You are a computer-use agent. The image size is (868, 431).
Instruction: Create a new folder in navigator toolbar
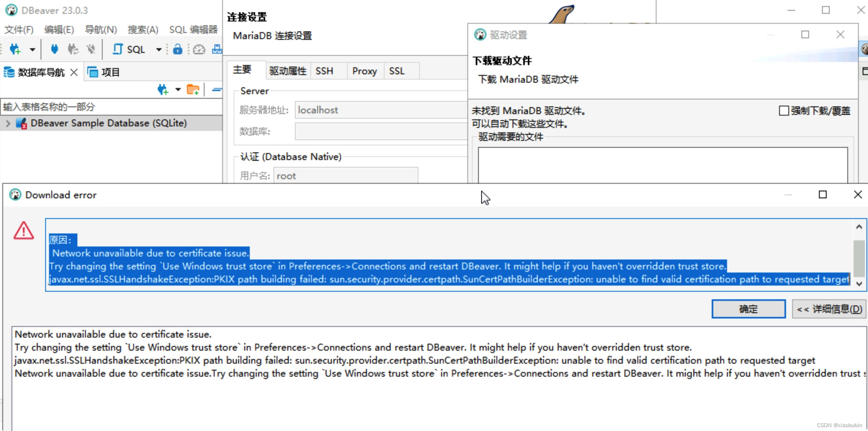(x=193, y=90)
